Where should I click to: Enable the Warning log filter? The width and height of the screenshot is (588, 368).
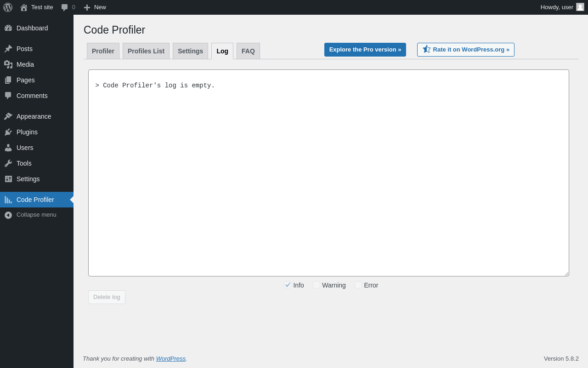pos(317,285)
